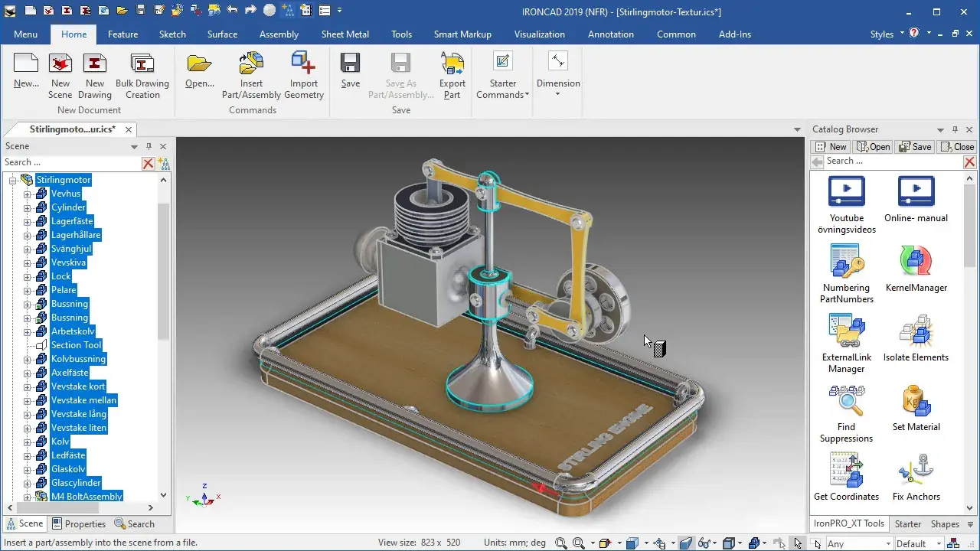Launch Numbering PartNumbers tool

(847, 274)
